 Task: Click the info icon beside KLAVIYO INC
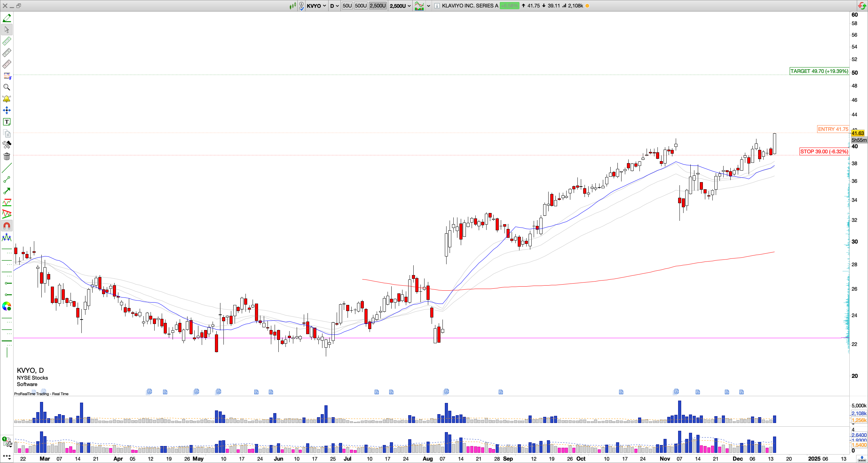click(x=437, y=6)
